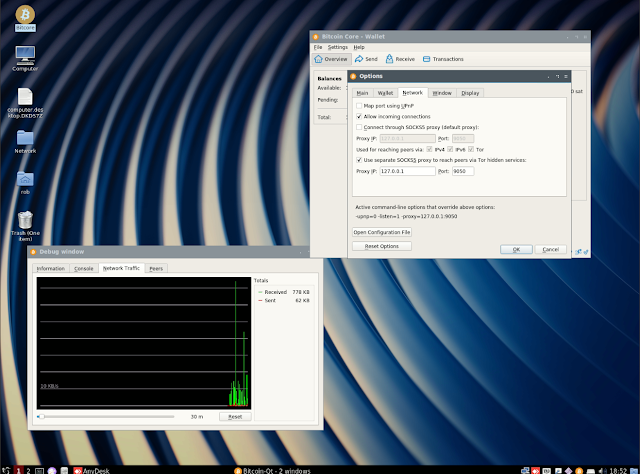Open the Settings menu in Wallet
The height and width of the screenshot is (474, 640).
(x=338, y=47)
